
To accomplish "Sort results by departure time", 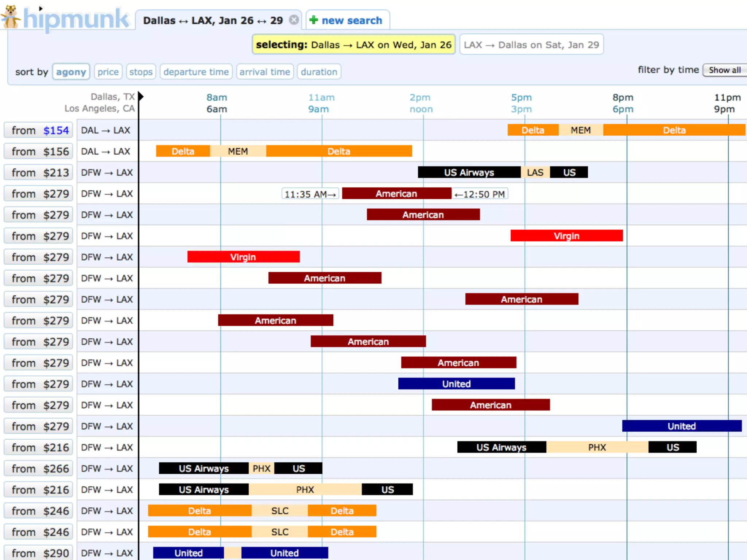I will pyautogui.click(x=196, y=72).
